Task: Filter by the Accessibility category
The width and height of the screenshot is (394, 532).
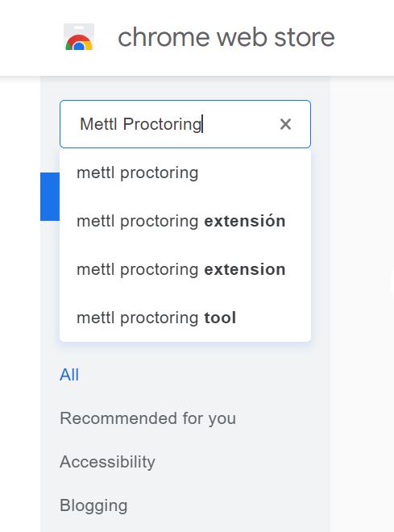Action: click(107, 462)
